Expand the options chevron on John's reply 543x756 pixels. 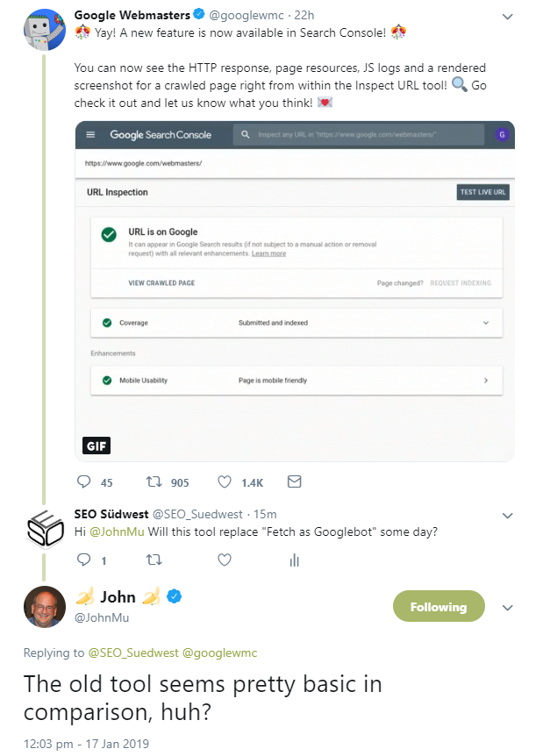click(507, 606)
